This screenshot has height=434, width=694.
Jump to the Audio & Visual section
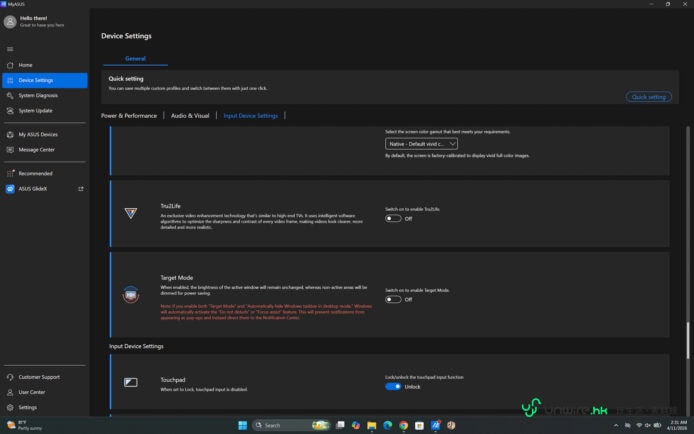pos(190,115)
